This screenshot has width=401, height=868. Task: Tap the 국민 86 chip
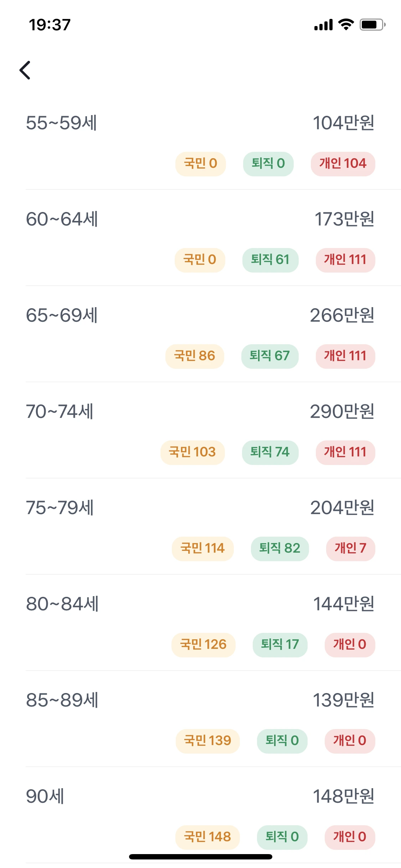195,356
